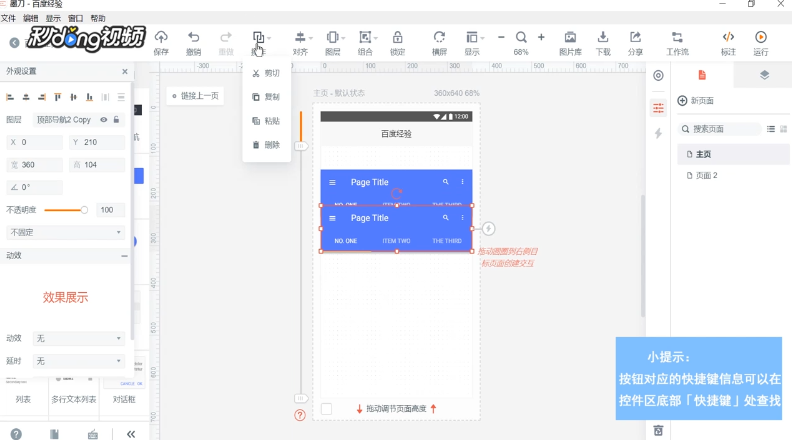Click the 运行 run preview icon

[761, 37]
